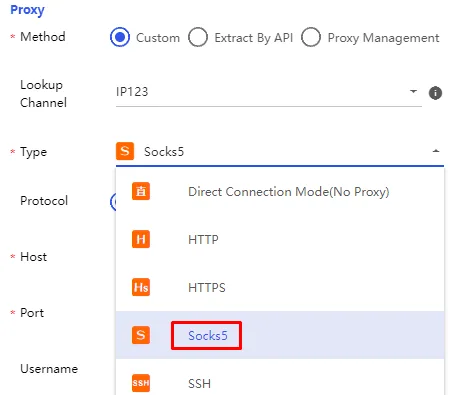Select the Extract By API radio button
Screen dimensions: 452x395
[198, 37]
